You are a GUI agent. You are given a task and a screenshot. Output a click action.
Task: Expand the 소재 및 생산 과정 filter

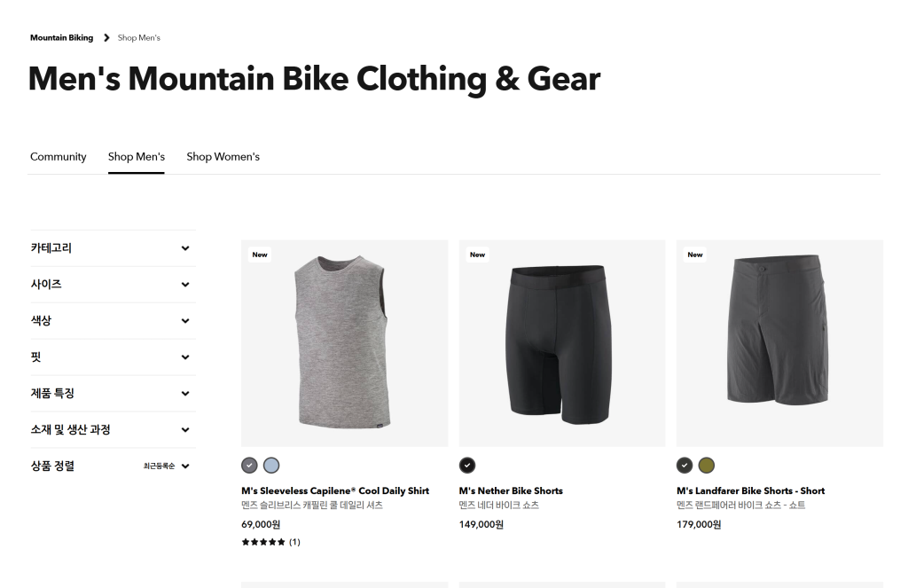pyautogui.click(x=111, y=429)
